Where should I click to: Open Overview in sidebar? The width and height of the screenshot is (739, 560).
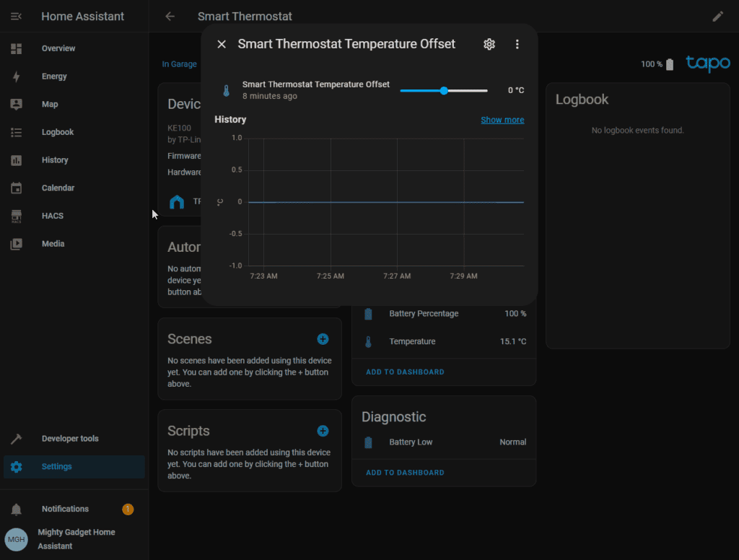click(x=58, y=48)
